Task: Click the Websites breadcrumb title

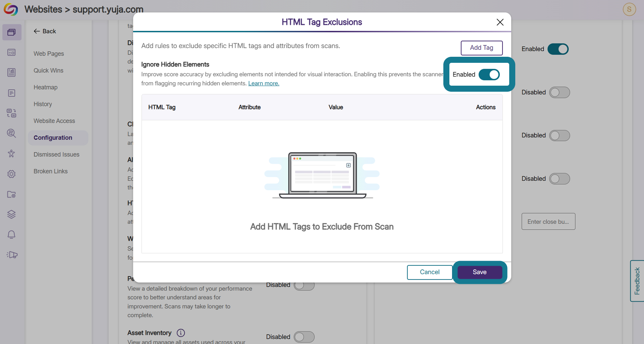Action: pos(43,9)
